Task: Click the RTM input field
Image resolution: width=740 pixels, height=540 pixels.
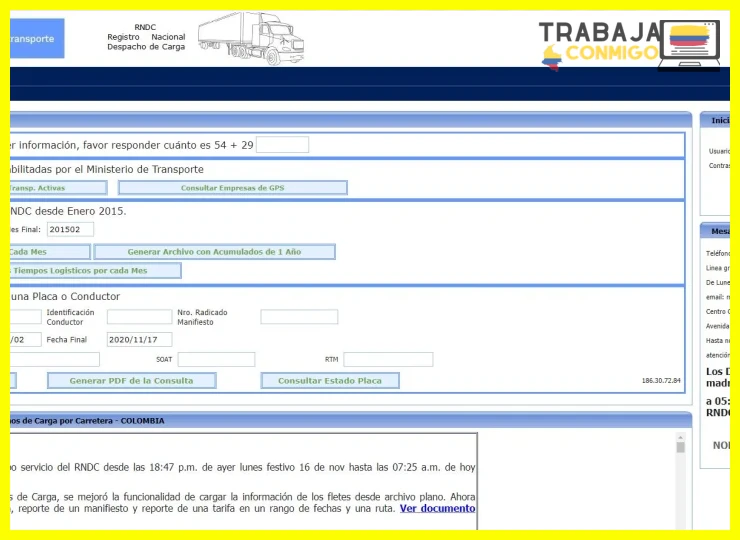Action: 388,359
